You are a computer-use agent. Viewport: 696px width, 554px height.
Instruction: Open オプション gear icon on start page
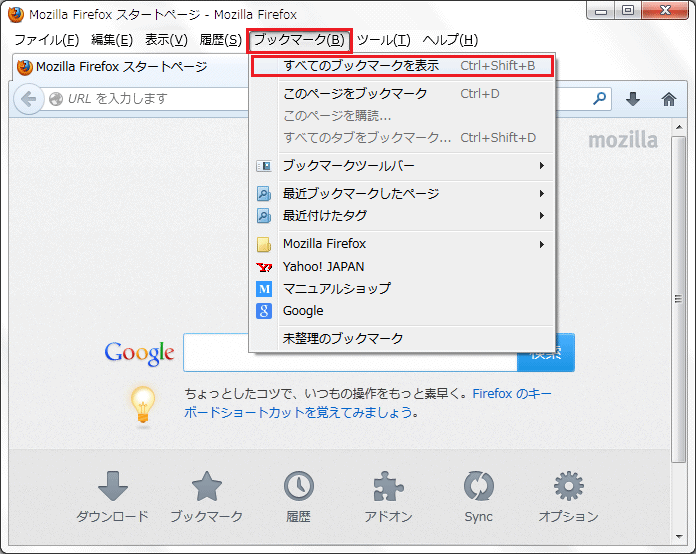pyautogui.click(x=568, y=497)
